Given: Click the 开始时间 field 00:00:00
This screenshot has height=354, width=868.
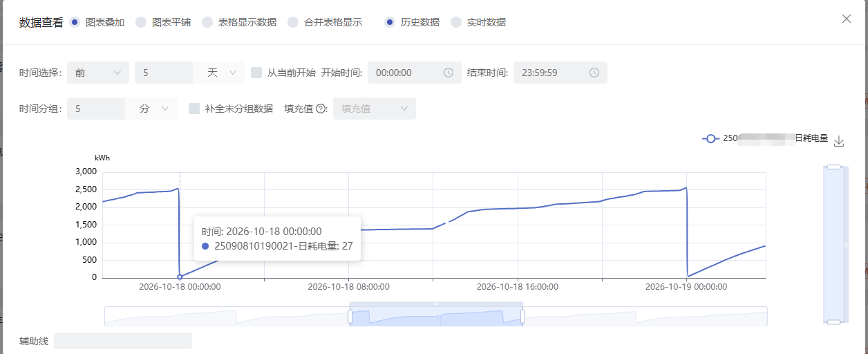Looking at the screenshot, I should [415, 73].
